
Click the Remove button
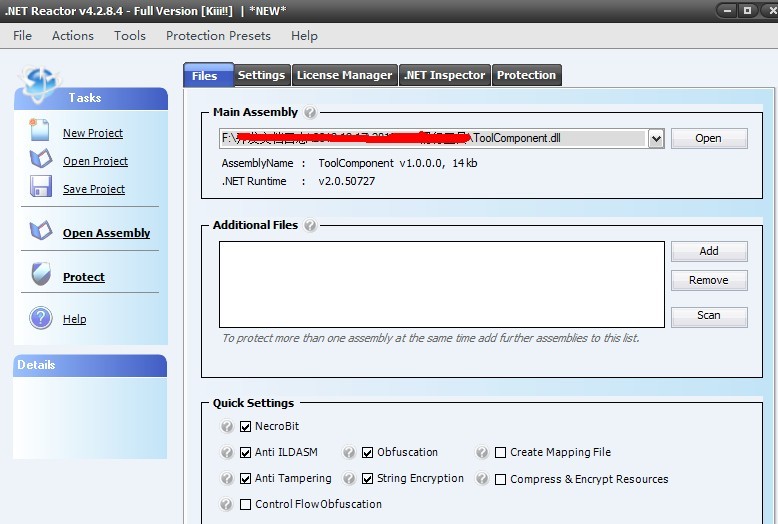tap(709, 280)
